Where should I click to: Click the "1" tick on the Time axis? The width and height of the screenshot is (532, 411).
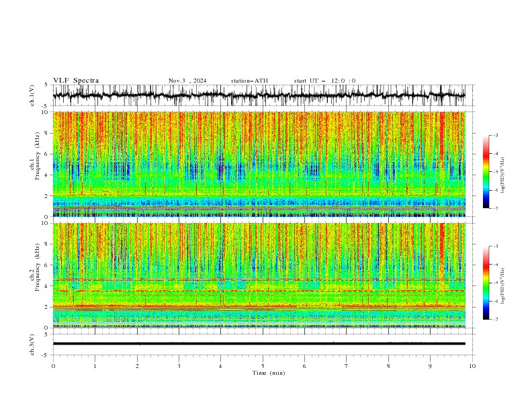(x=95, y=366)
